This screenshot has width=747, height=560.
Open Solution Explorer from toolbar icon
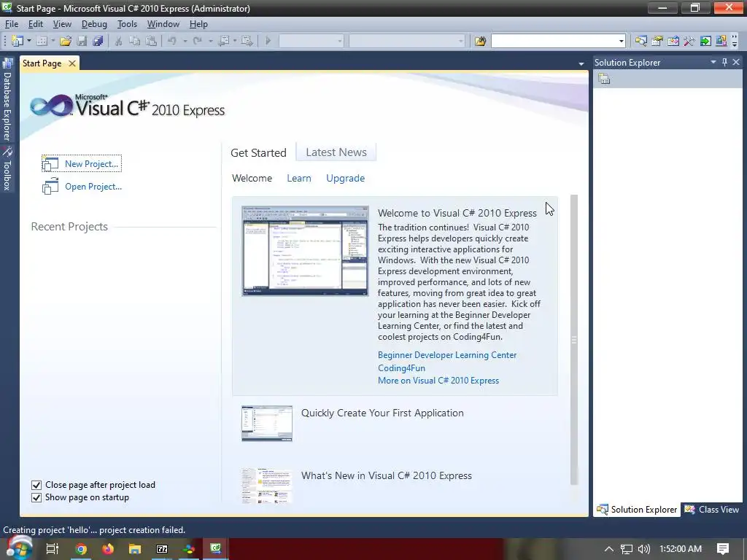coord(641,41)
